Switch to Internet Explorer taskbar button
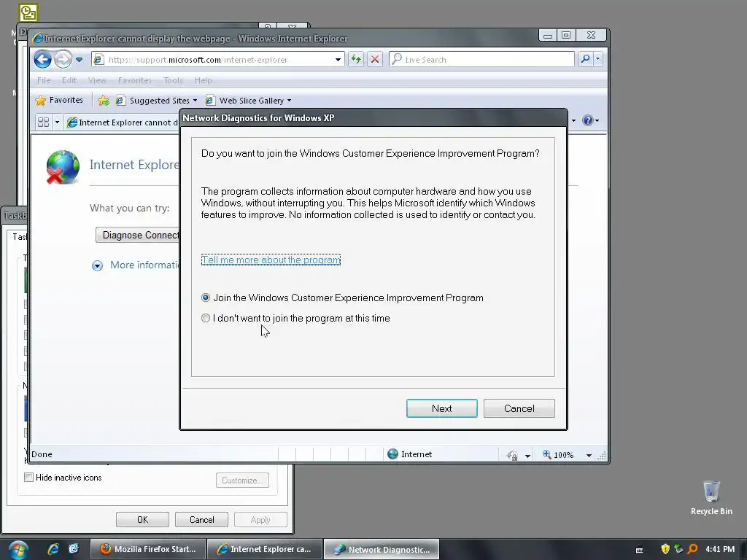This screenshot has width=747, height=560. tap(264, 549)
